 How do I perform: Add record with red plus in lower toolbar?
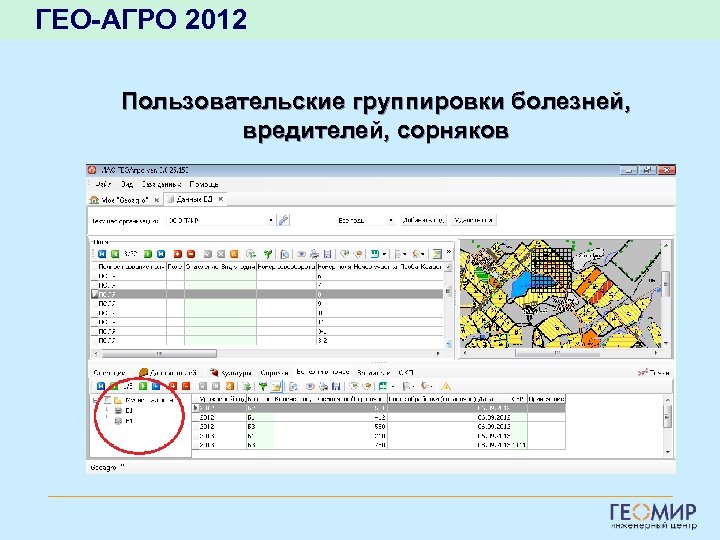(x=173, y=386)
